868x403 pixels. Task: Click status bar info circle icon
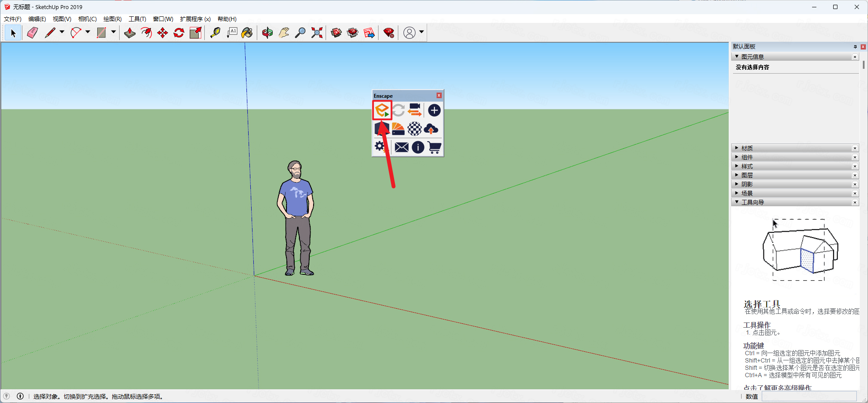(20, 396)
